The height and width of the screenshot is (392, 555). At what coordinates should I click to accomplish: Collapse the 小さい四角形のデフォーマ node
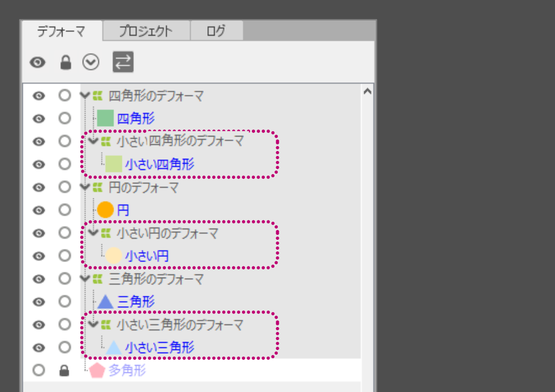(94, 141)
